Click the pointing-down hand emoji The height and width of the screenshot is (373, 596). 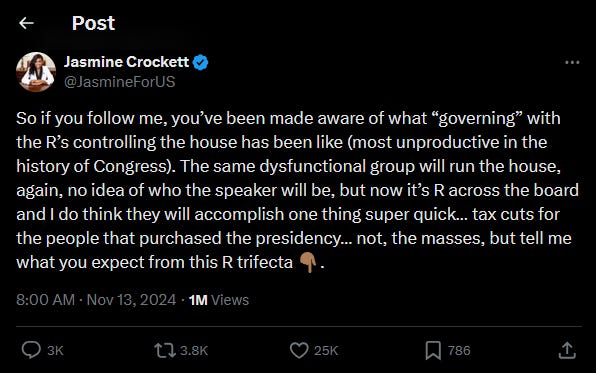pos(308,262)
